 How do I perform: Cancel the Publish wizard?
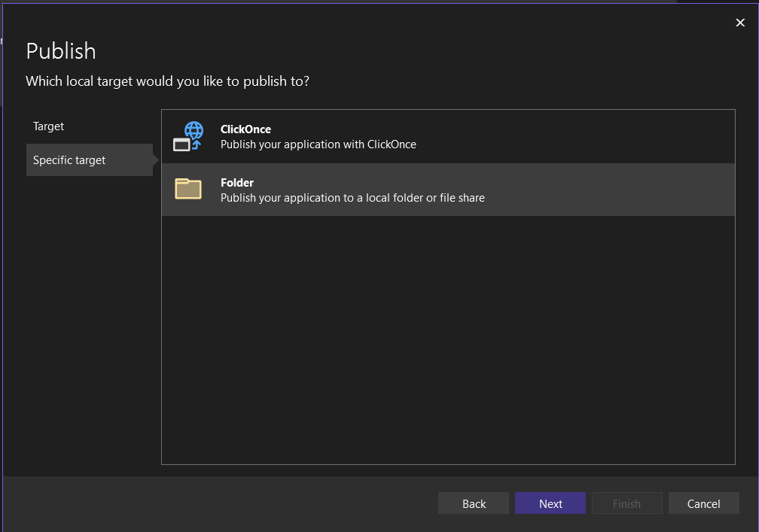pos(704,503)
